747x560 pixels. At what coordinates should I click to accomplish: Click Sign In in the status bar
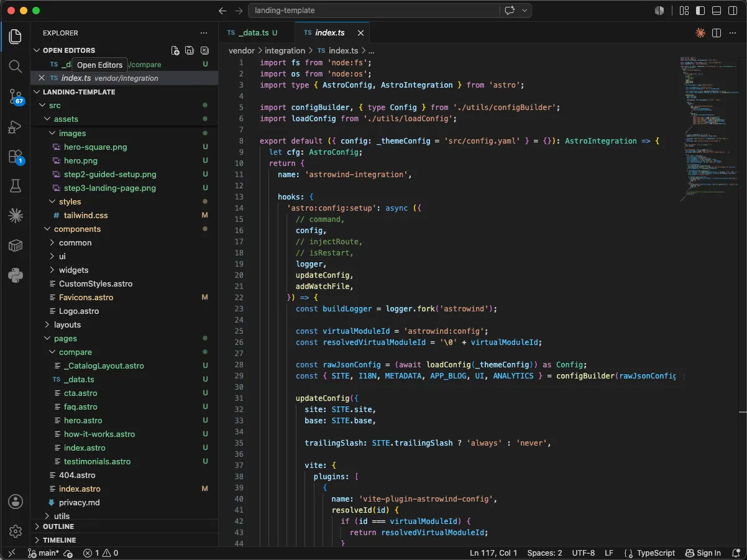(703, 553)
